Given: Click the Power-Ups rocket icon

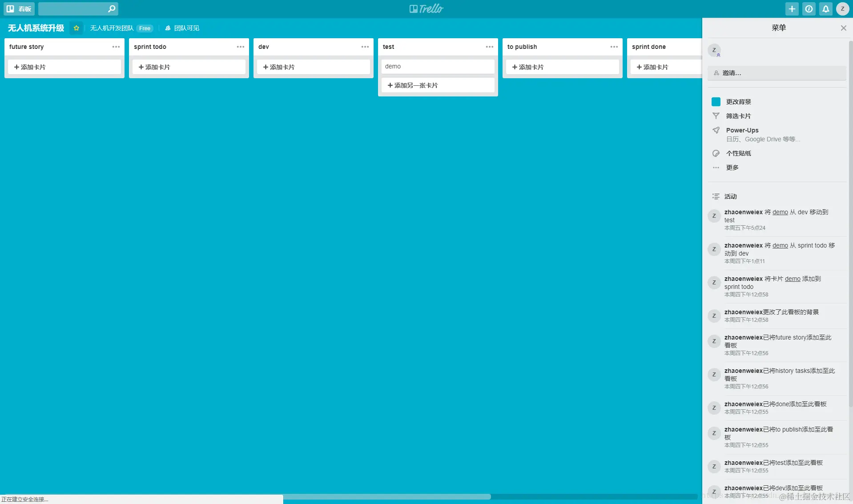Looking at the screenshot, I should coord(716,130).
